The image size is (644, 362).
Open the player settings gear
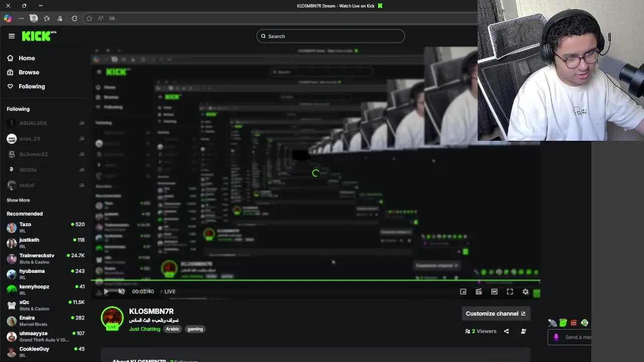click(525, 292)
